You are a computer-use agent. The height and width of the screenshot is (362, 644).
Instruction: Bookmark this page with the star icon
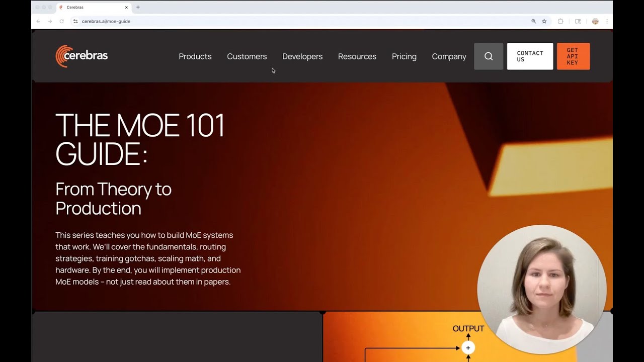[x=544, y=21]
